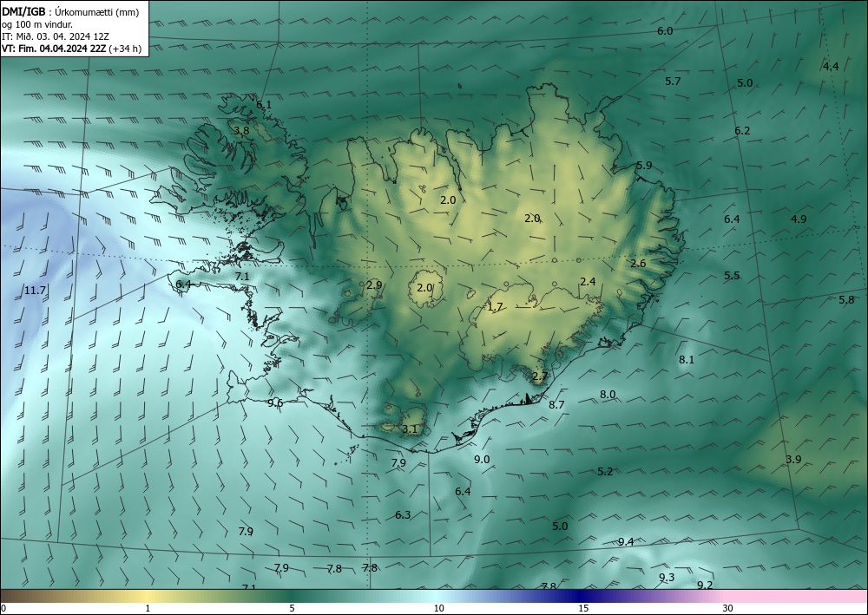
Task: Click the 3.9 value on the map
Action: [793, 459]
